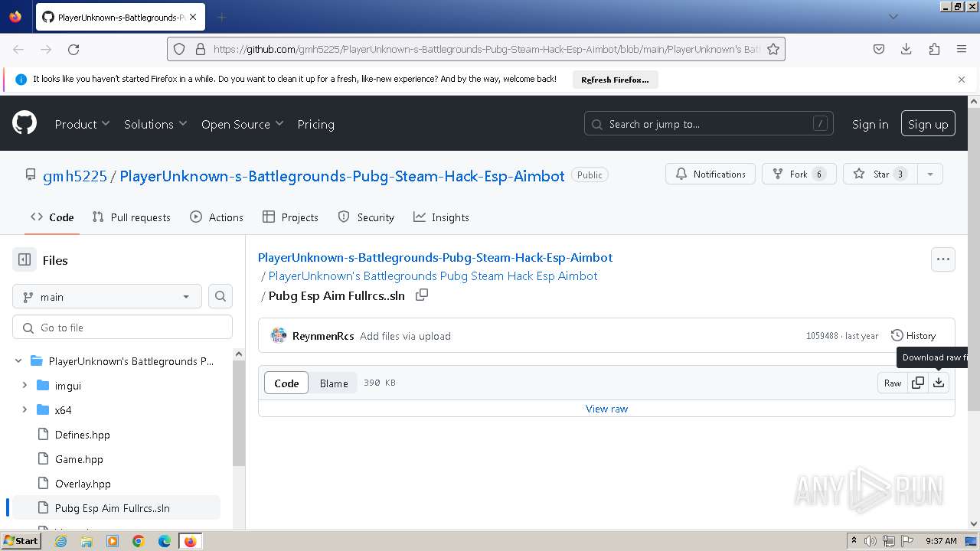Open Windows Explorer folder in taskbar

(x=87, y=541)
